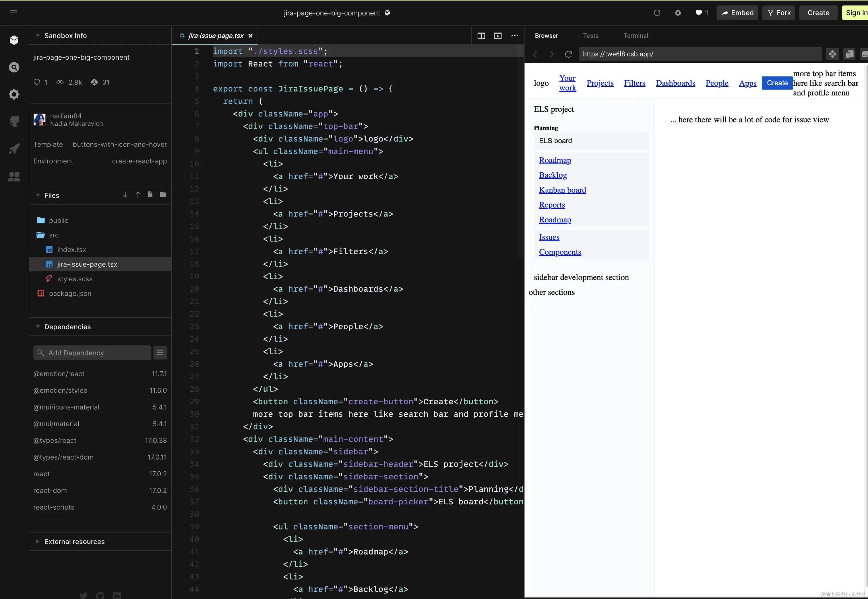Toggle the dependency list menu button
This screenshot has width=868, height=599.
160,353
